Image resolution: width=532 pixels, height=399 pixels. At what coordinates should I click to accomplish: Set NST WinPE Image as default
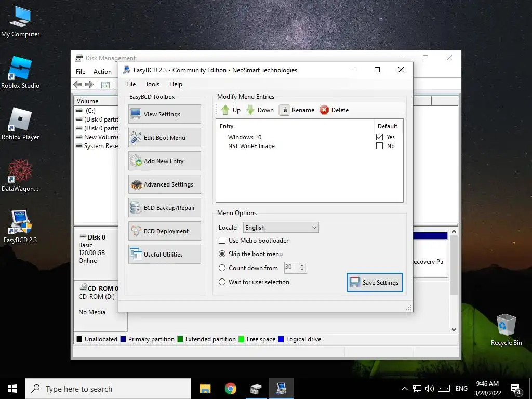pyautogui.click(x=379, y=145)
